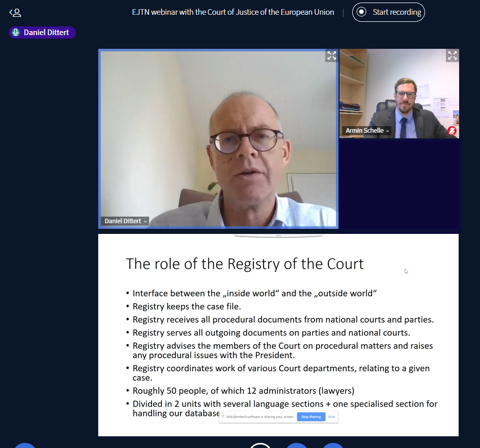The height and width of the screenshot is (448, 480).
Task: Click the pause icon on the screen-sharing bar
Action: (223, 416)
